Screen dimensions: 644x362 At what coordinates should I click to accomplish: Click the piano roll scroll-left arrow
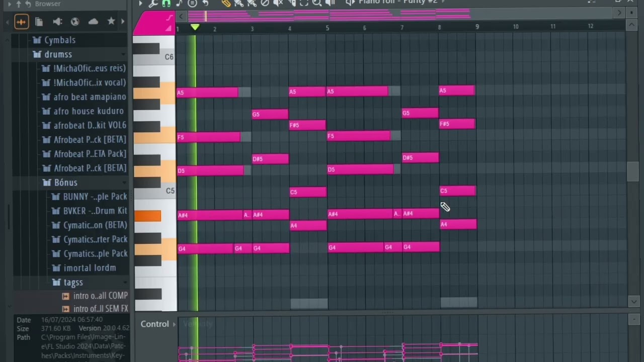[181, 16]
